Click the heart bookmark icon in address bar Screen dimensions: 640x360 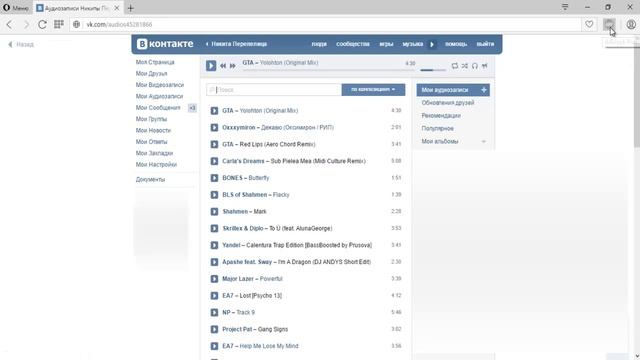(x=589, y=24)
